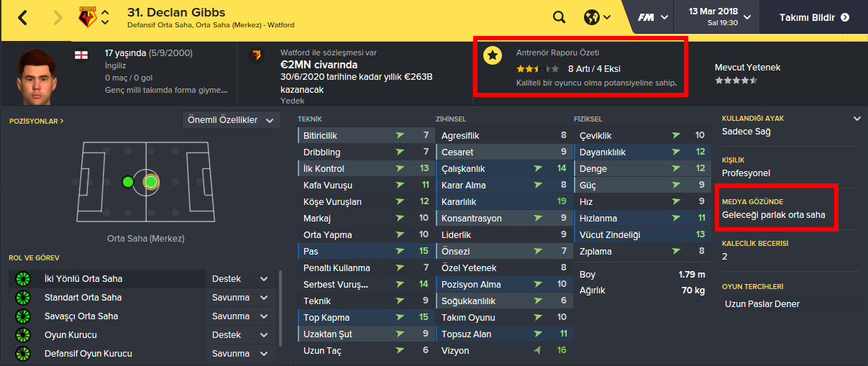Screen dimensions: 868x366
Task: Click the Watford contract badge icon
Action: tap(256, 55)
